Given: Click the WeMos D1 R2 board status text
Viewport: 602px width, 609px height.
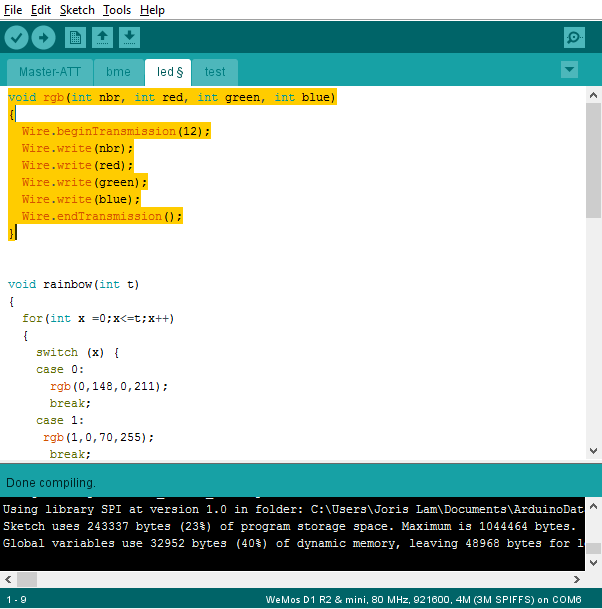Looking at the screenshot, I should (423, 600).
